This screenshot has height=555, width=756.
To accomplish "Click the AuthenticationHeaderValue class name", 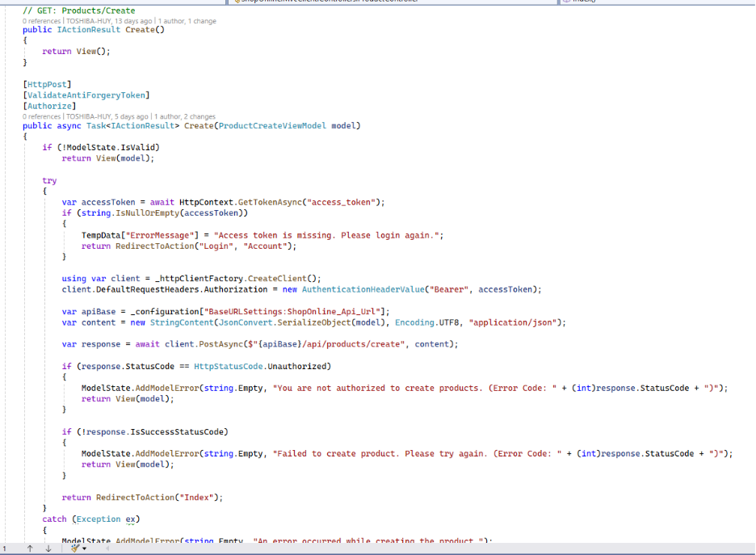I will pyautogui.click(x=369, y=289).
